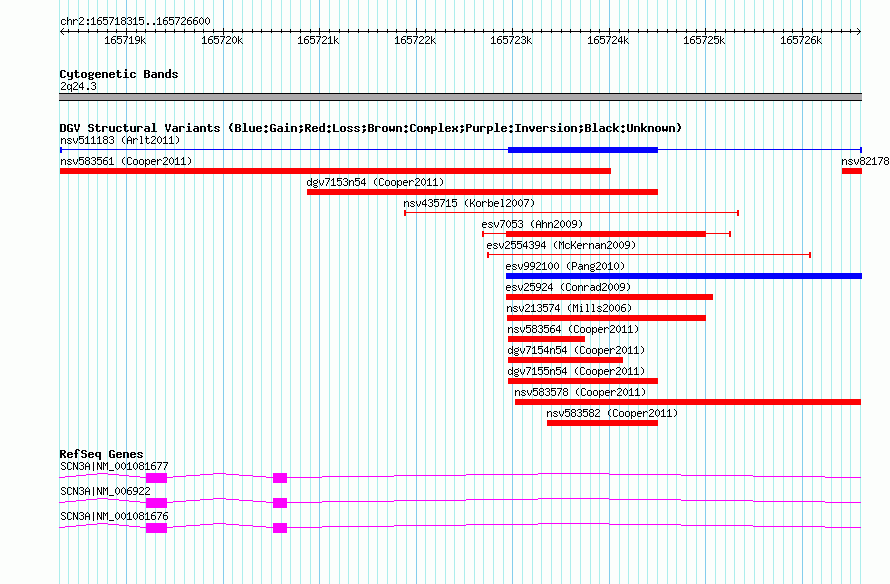Image resolution: width=890 pixels, height=584 pixels.
Task: Click the red nsv583582 loss bar
Action: (x=602, y=423)
